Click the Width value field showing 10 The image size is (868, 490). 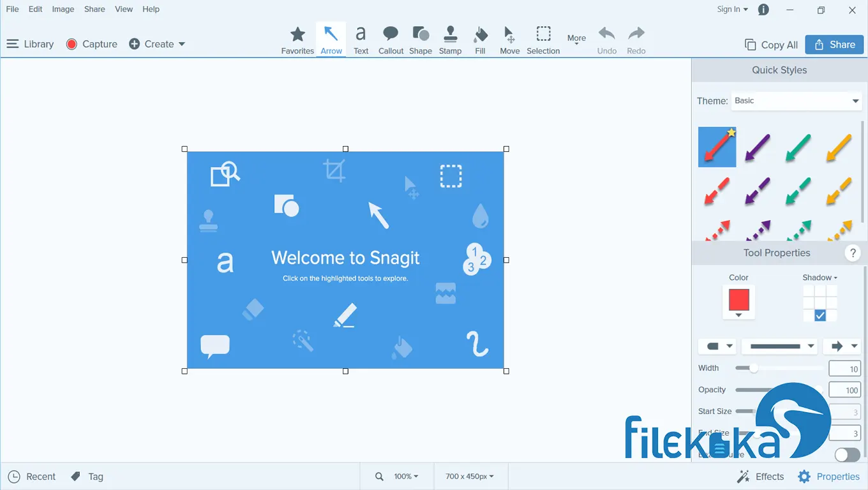(844, 369)
